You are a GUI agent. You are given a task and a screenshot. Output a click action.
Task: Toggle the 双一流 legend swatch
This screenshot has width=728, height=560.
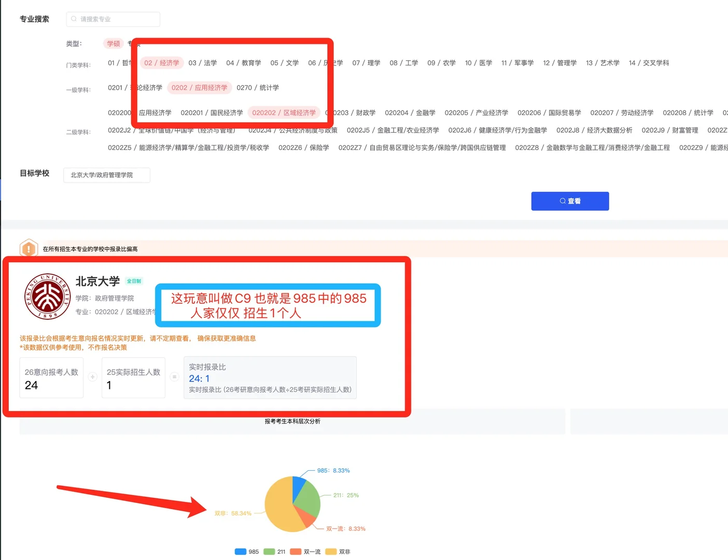pyautogui.click(x=296, y=552)
